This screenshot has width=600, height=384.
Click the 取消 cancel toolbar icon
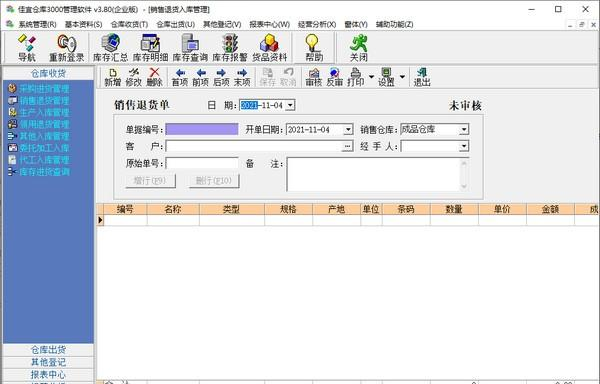click(x=288, y=77)
